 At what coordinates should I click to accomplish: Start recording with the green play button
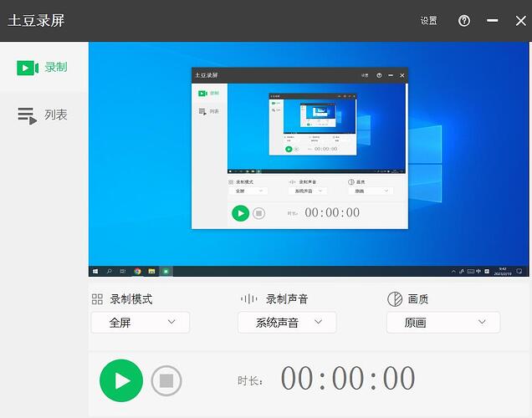point(121,380)
